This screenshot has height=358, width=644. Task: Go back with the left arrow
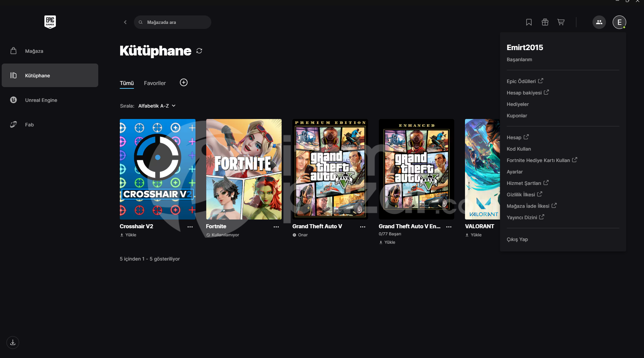click(x=125, y=22)
